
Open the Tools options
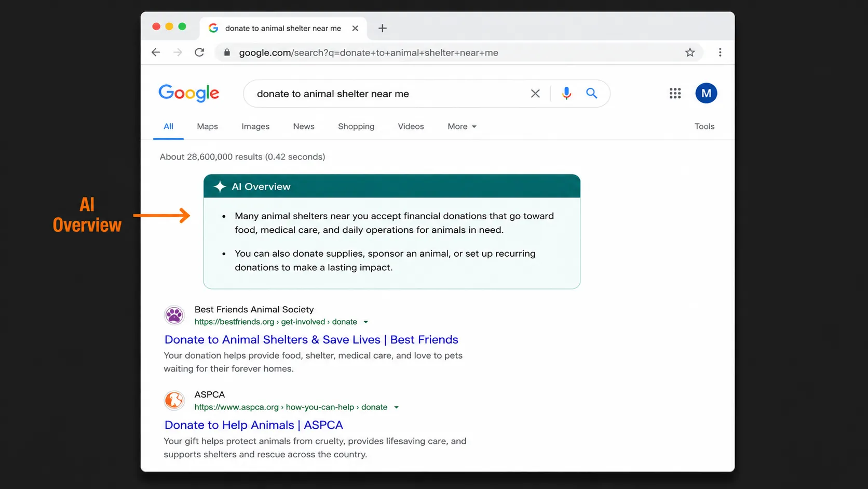[x=704, y=126]
